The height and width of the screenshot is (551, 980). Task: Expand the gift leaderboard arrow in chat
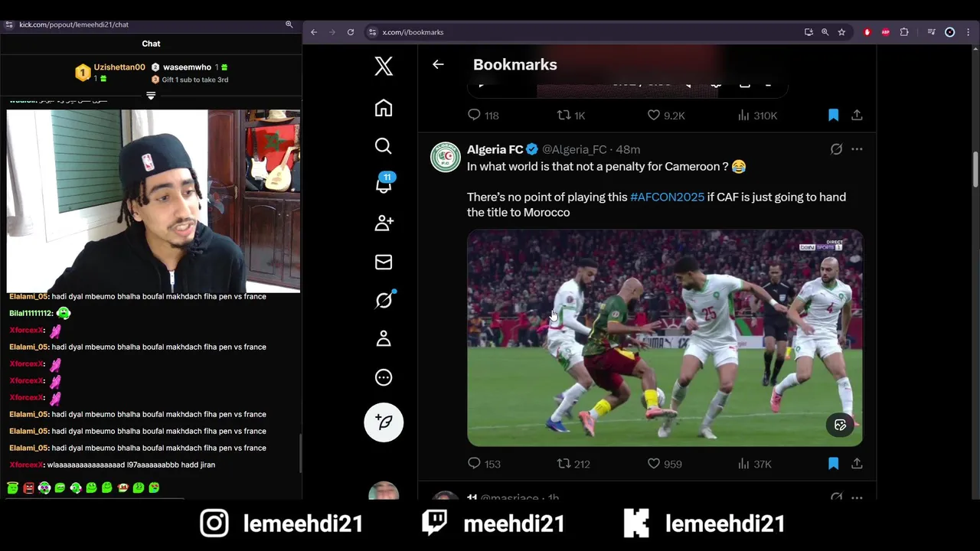pos(151,96)
